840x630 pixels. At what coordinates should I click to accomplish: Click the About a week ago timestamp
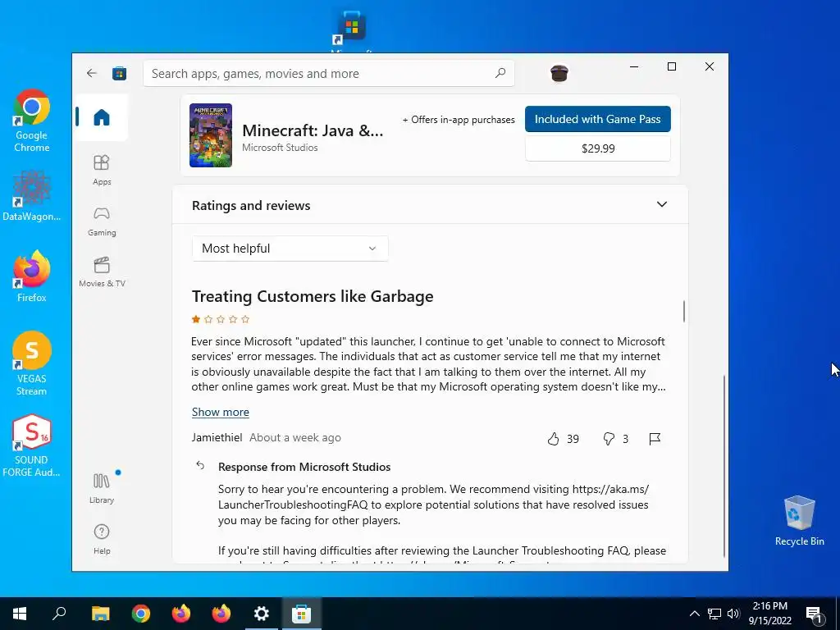[x=295, y=438]
